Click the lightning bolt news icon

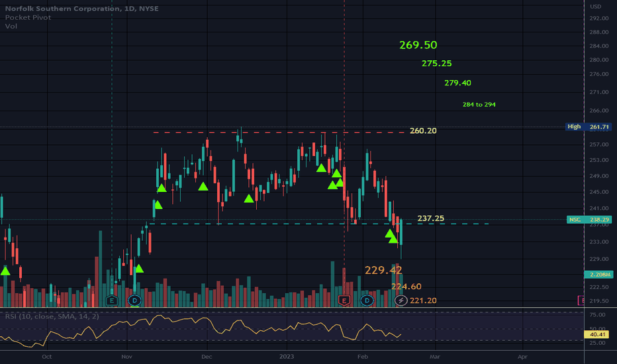(401, 300)
